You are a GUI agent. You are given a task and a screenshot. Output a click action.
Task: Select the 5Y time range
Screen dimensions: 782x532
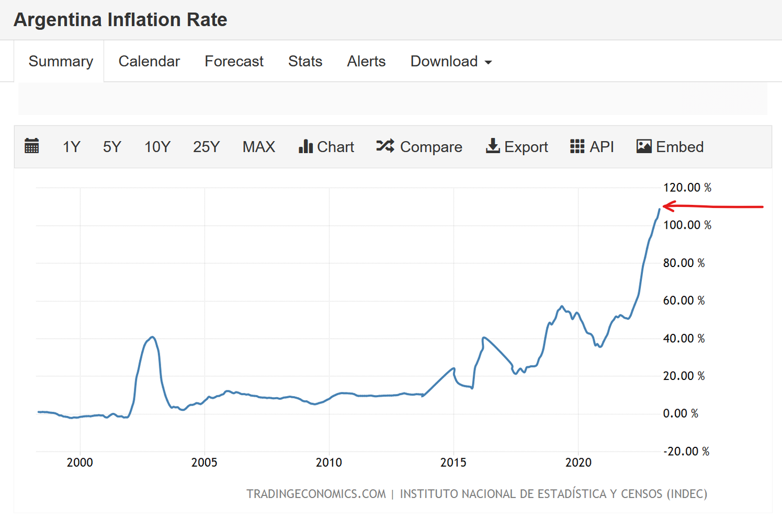click(x=112, y=147)
